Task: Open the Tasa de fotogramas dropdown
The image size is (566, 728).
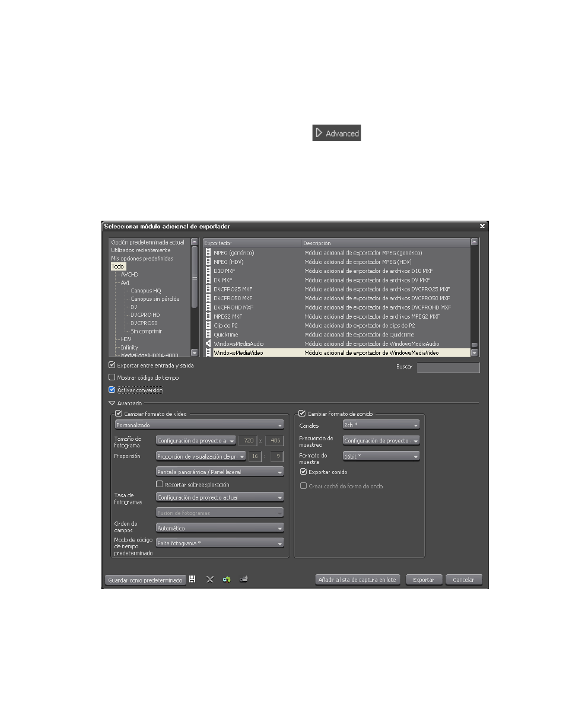Action: pos(220,497)
